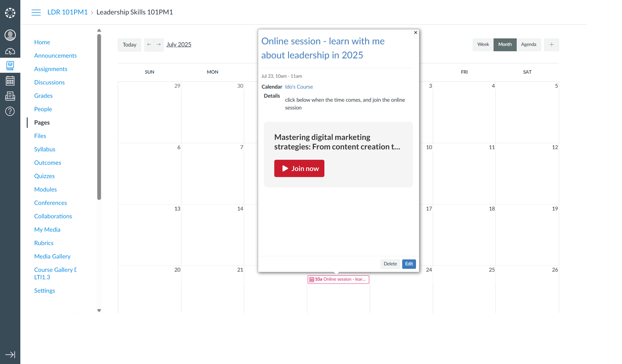Toggle course menu with hamburger icon
Viewport: 622px width, 364px height.
[36, 12]
